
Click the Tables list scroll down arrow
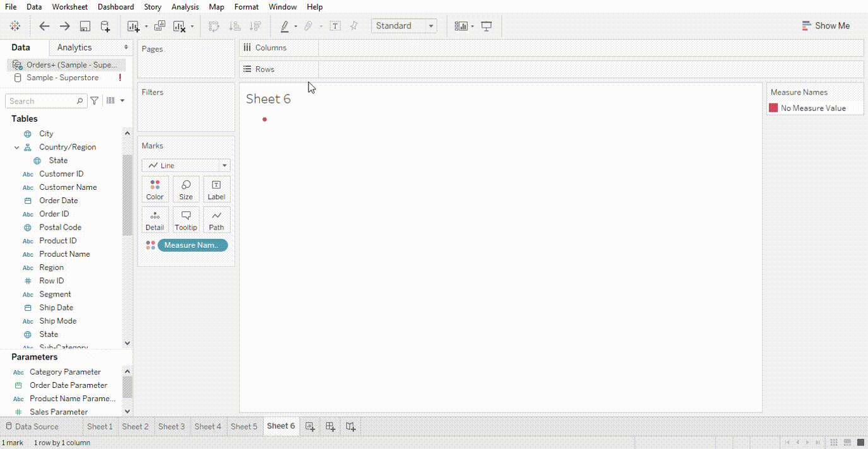pos(127,343)
